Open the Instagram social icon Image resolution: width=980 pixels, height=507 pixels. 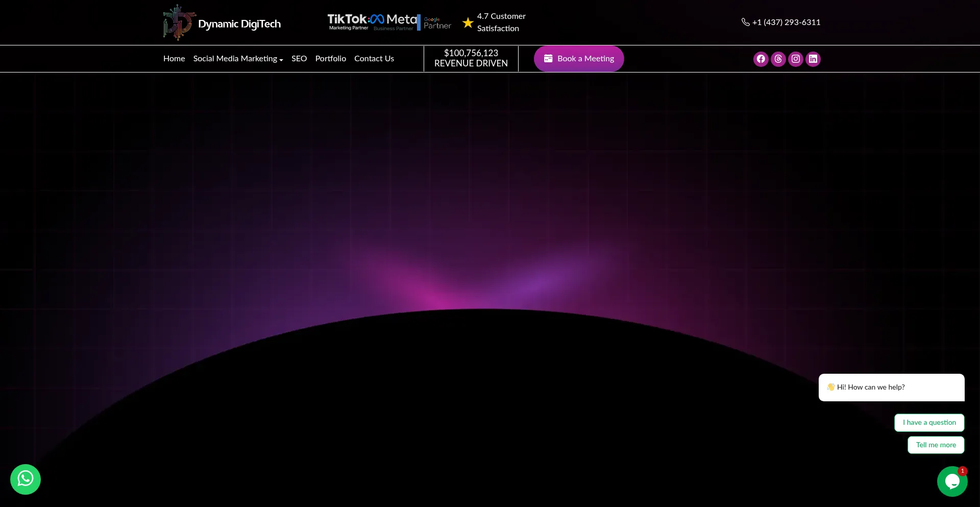[795, 59]
